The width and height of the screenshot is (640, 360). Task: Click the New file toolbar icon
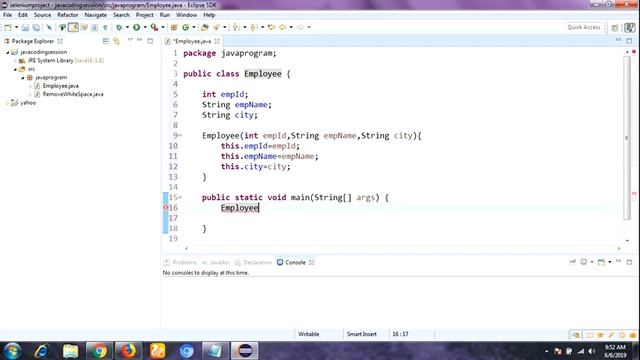pos(8,27)
